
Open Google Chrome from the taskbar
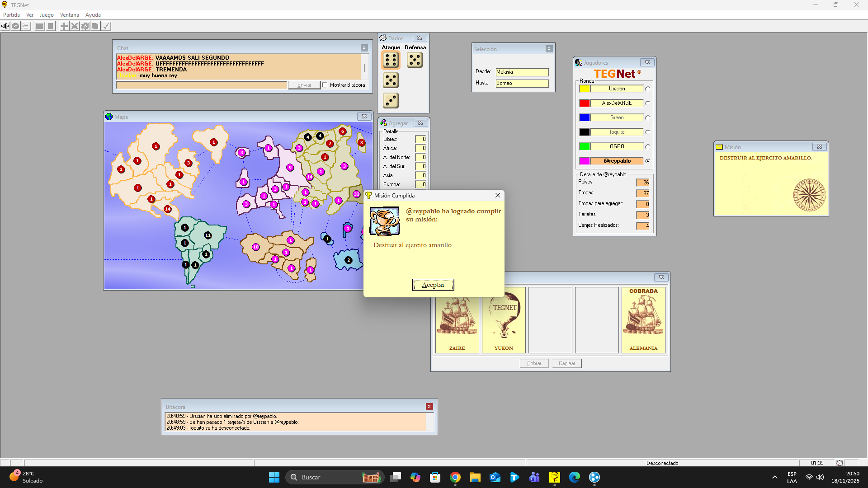(455, 477)
